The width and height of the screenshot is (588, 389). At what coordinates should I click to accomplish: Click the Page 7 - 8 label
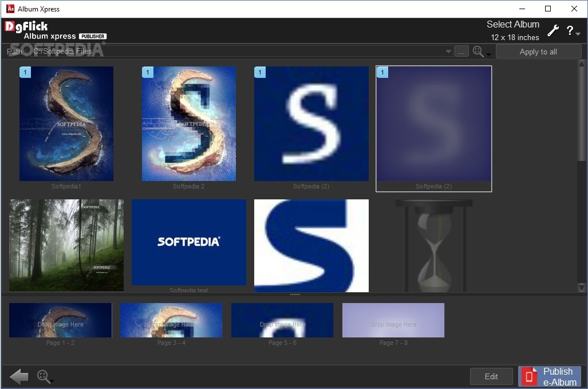tap(393, 343)
